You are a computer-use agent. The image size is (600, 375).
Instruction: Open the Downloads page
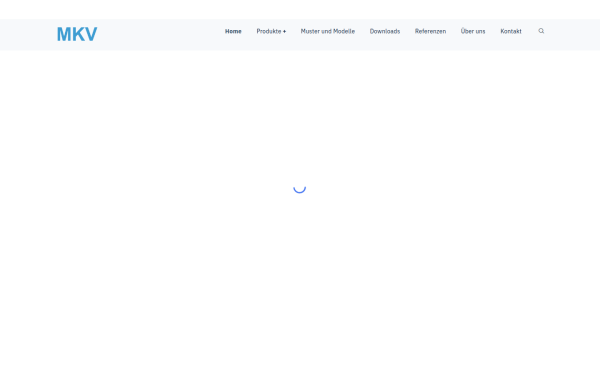(385, 31)
